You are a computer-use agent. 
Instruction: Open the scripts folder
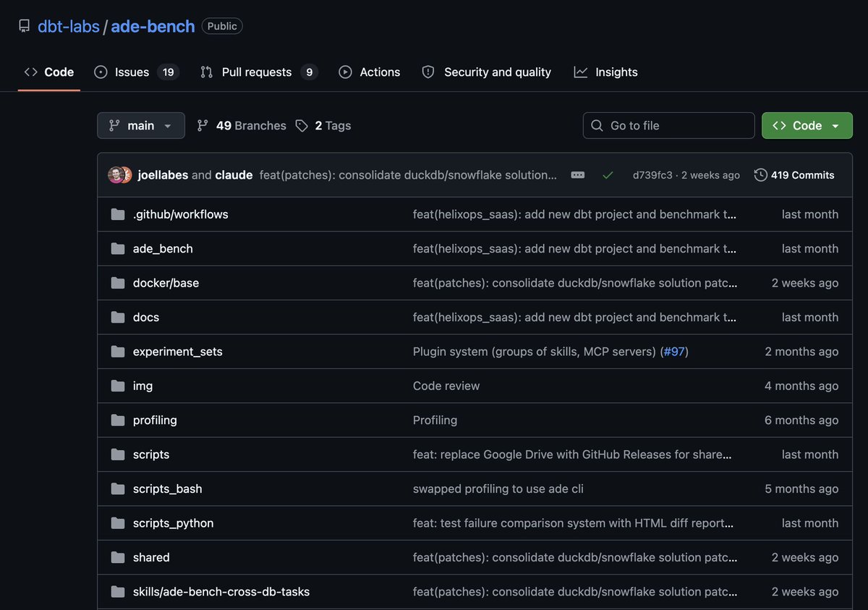(151, 454)
